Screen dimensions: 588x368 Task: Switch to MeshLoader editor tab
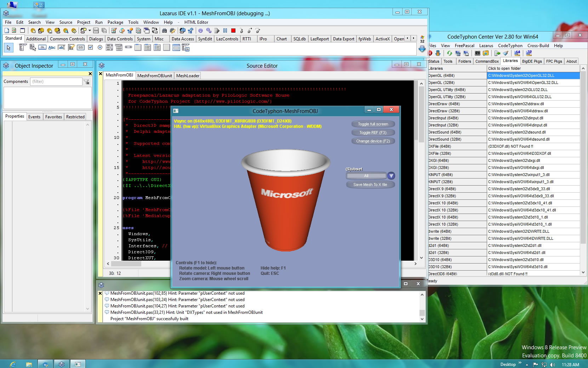tap(188, 75)
